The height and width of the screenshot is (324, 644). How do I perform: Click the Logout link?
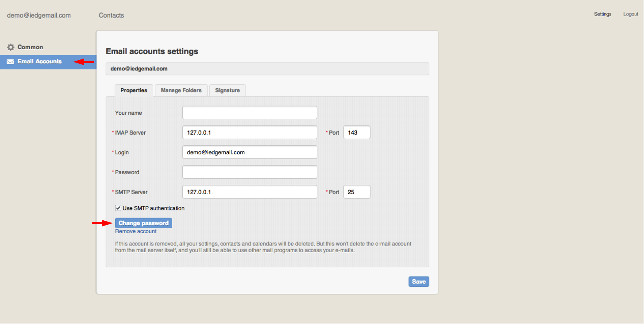coord(631,14)
